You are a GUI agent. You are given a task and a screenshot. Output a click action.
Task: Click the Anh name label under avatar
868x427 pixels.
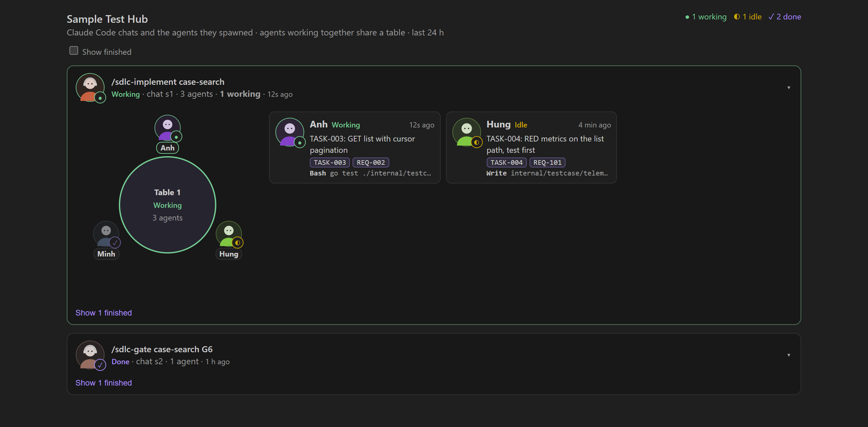point(168,148)
